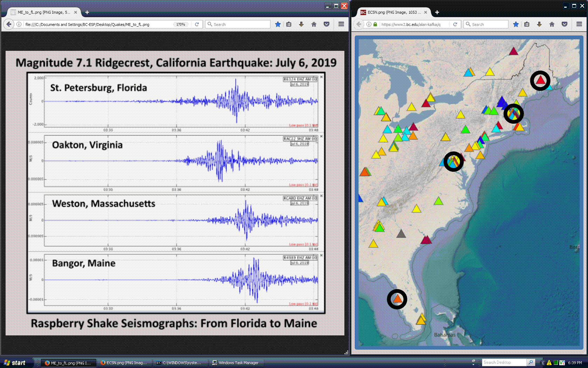The image size is (588, 368).
Task: Open the VNC icon in the system tray
Action: (x=561, y=362)
